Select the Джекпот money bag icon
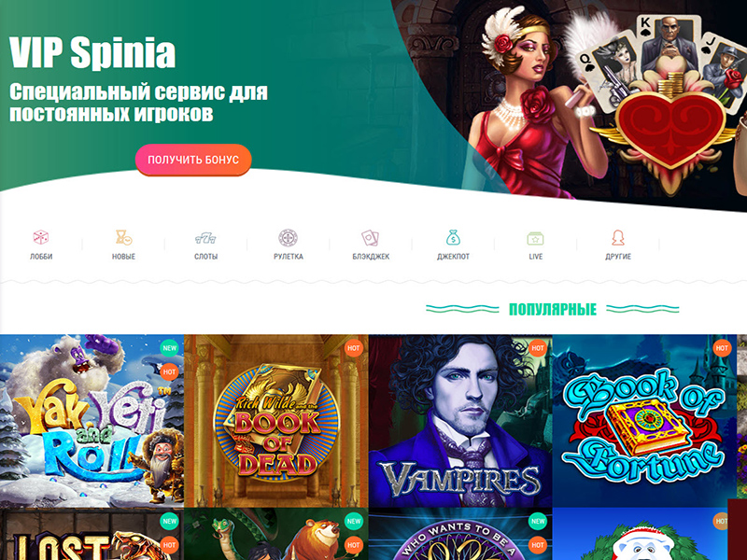The height and width of the screenshot is (560, 747). pos(453,237)
